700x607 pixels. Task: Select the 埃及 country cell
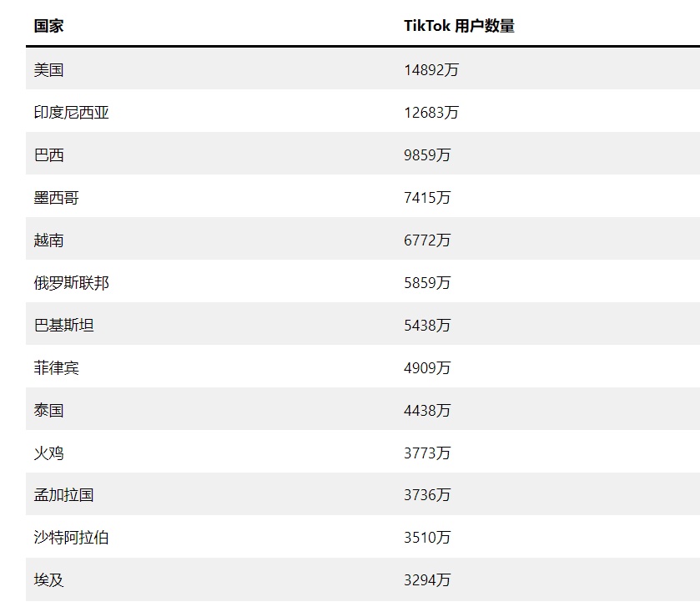[48, 580]
